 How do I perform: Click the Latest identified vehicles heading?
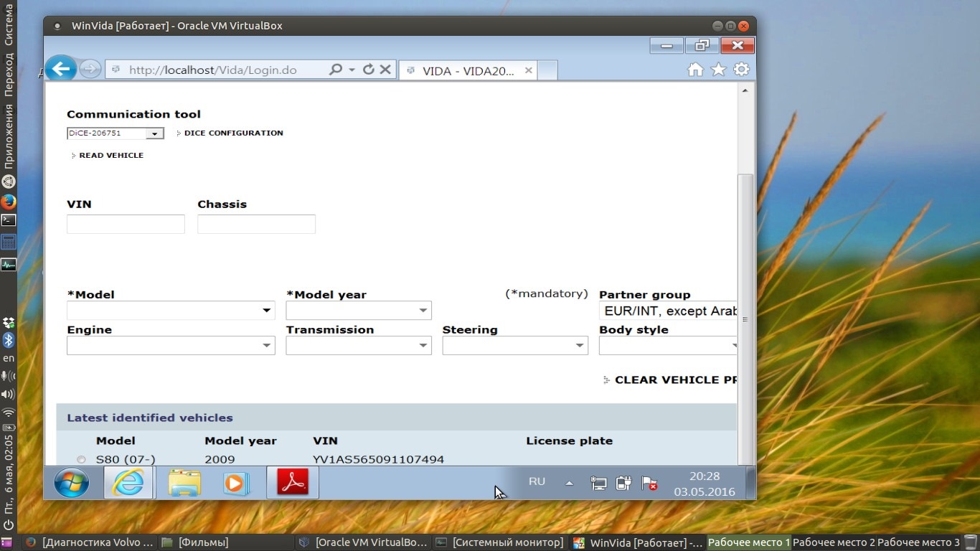(x=150, y=418)
